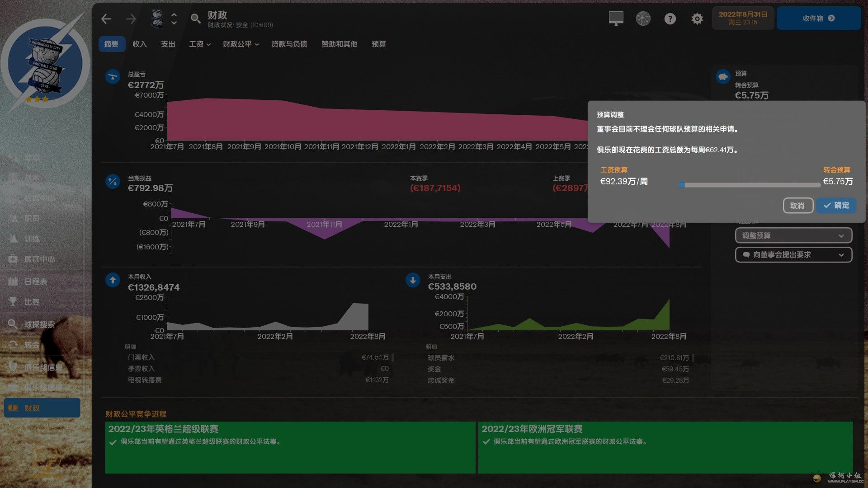Open the search magnifier icon
868x488 pixels.
pyautogui.click(x=195, y=19)
